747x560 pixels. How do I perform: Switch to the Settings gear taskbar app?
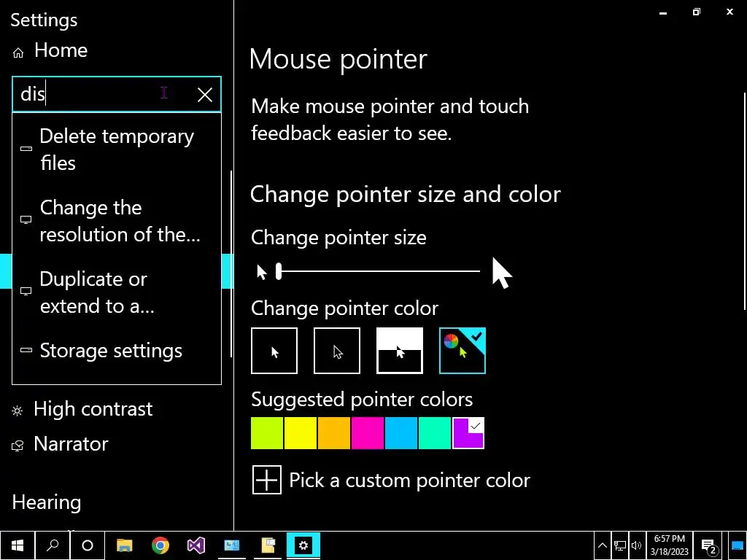[303, 545]
